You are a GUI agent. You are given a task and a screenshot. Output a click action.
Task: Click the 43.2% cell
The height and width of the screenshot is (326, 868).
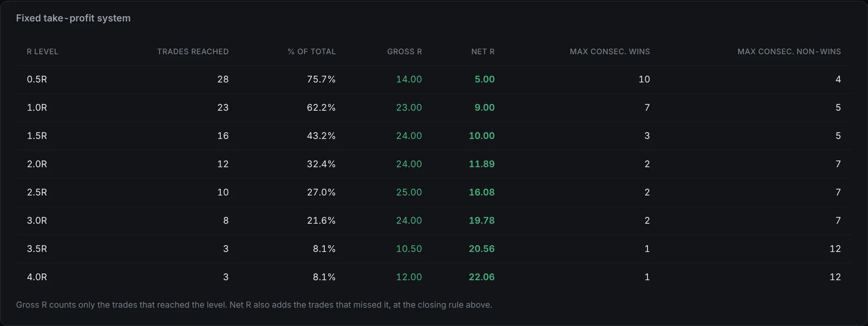321,136
